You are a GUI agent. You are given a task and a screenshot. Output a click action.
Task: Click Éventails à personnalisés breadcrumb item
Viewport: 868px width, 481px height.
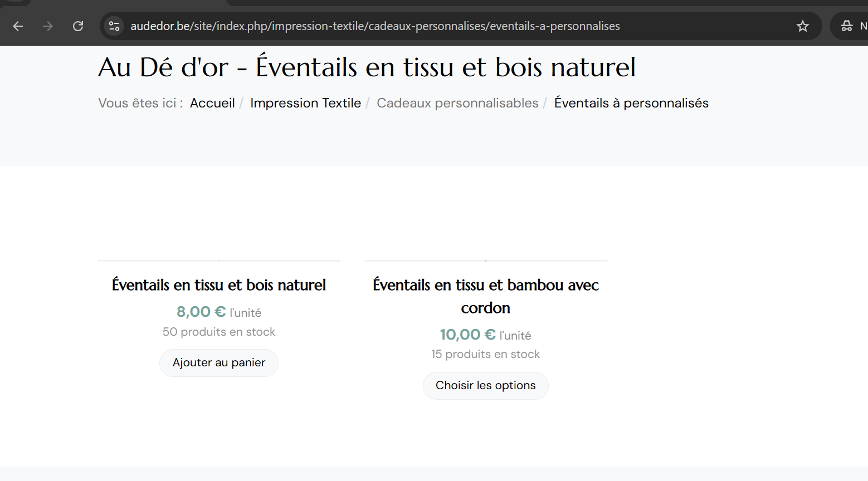631,103
